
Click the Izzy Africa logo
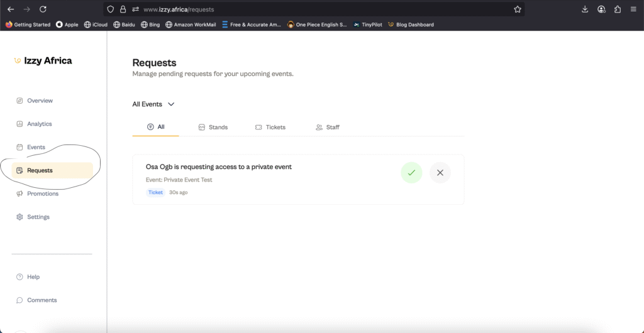tap(43, 61)
